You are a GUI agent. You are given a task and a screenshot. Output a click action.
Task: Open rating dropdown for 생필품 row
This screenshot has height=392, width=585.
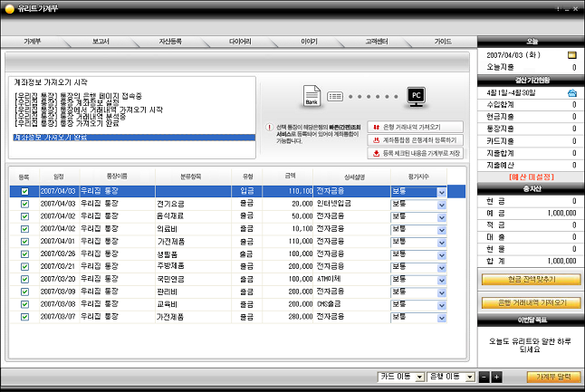pyautogui.click(x=442, y=255)
